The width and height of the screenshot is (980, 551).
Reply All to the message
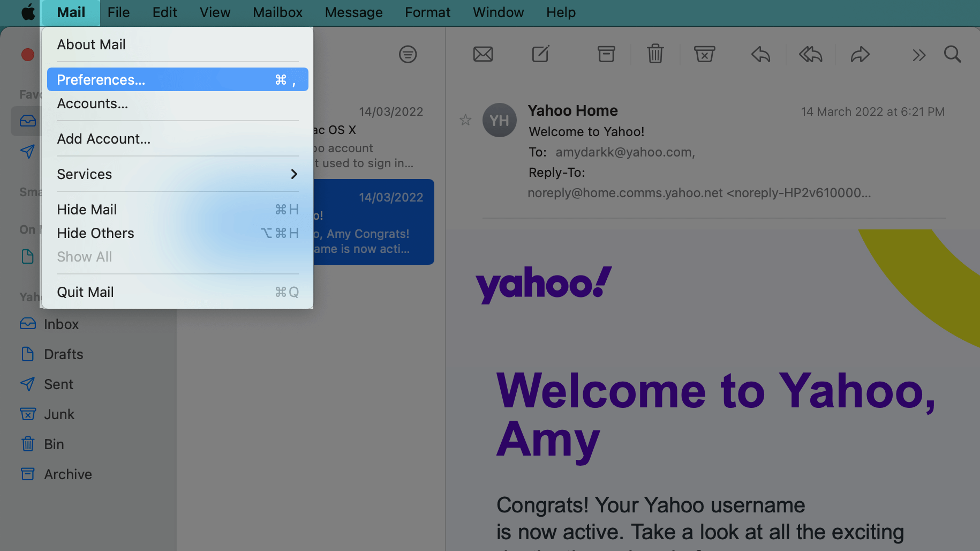click(x=811, y=54)
